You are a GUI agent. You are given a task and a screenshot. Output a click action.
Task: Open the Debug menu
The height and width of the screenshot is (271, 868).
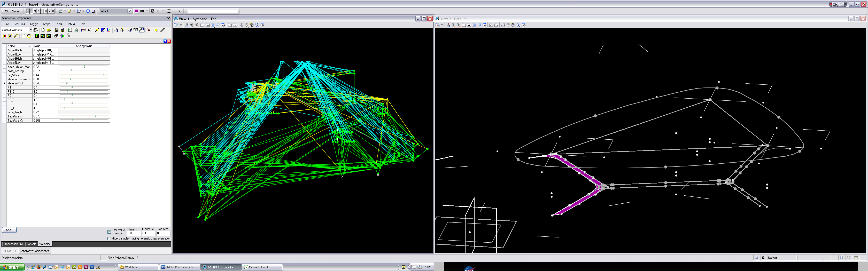pyautogui.click(x=71, y=24)
